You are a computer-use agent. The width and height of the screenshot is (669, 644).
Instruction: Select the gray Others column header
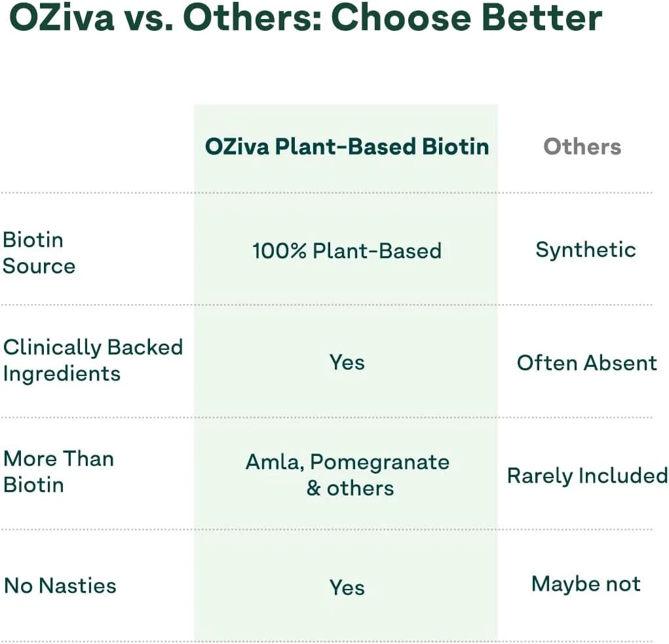click(582, 146)
